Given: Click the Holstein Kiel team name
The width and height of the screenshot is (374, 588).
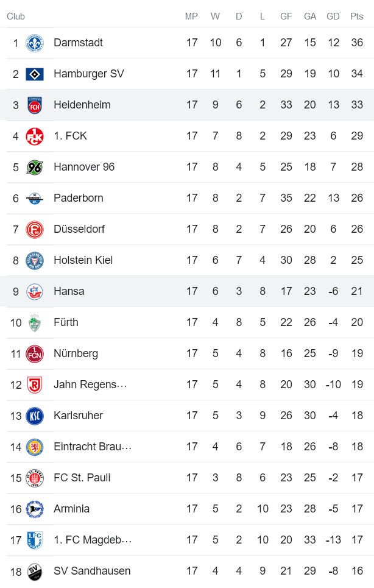Looking at the screenshot, I should pyautogui.click(x=83, y=260).
